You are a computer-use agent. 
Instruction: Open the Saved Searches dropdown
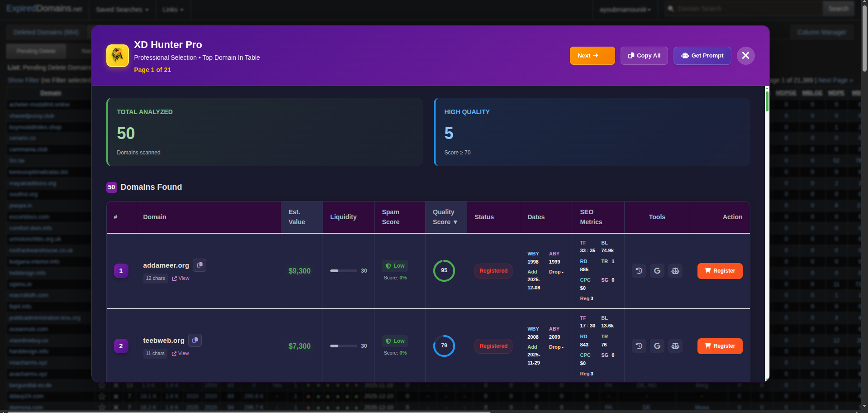pos(121,9)
